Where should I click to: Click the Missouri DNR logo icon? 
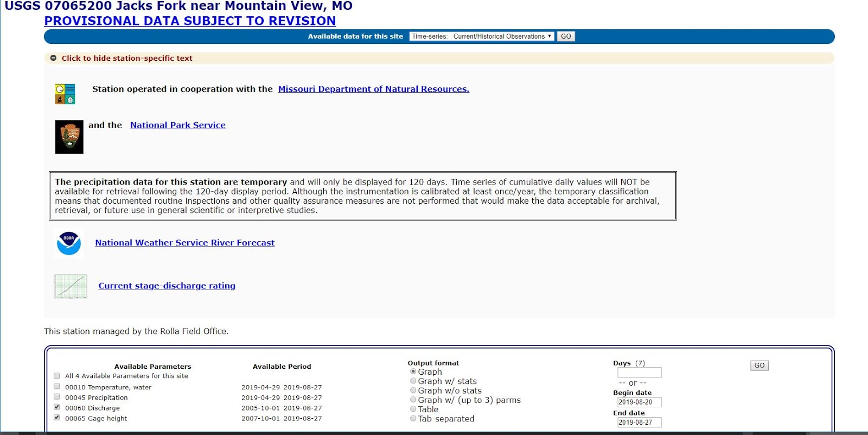(x=65, y=94)
